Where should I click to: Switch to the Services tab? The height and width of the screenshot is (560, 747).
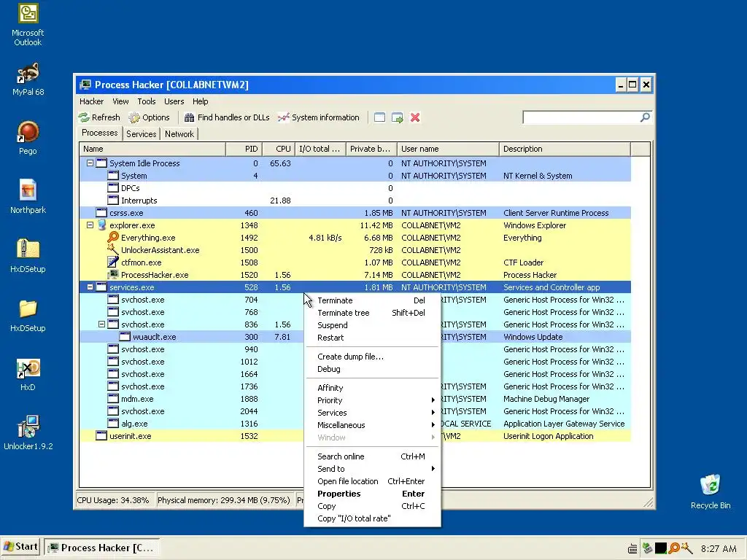[141, 134]
